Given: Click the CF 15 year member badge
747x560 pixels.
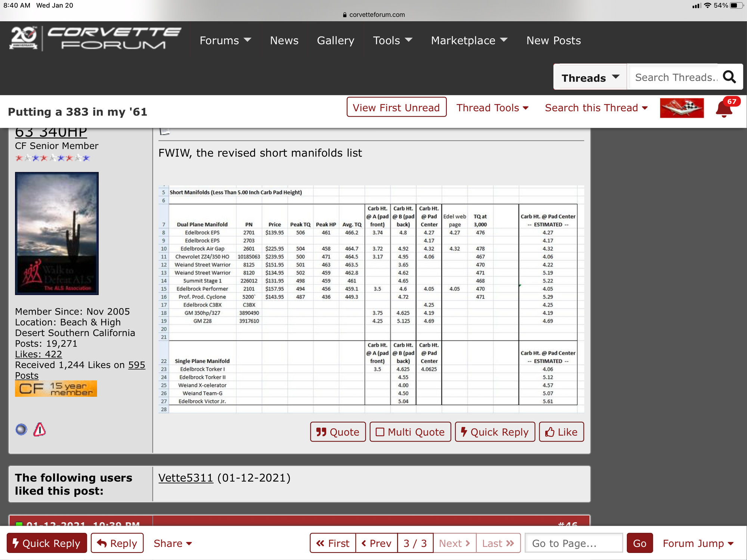Looking at the screenshot, I should pyautogui.click(x=56, y=388).
